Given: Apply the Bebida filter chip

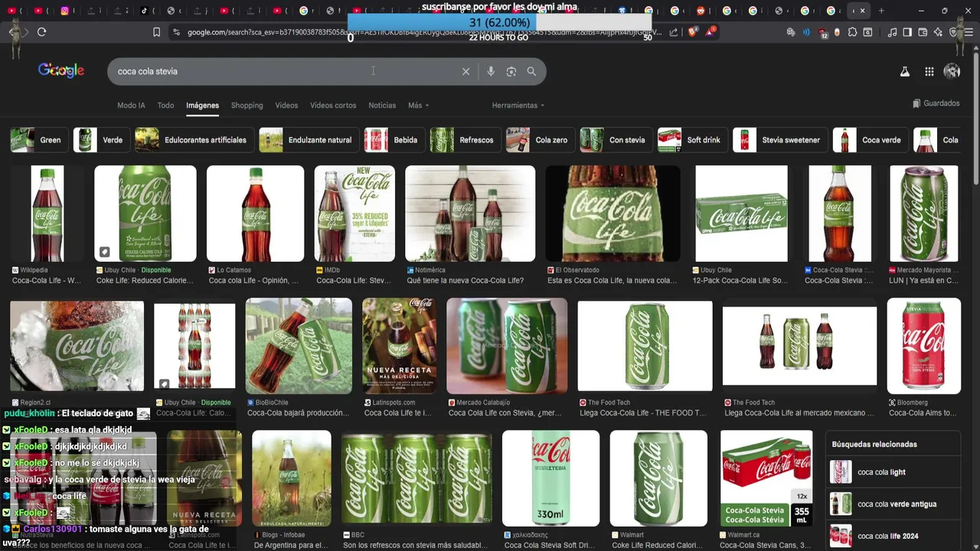Looking at the screenshot, I should tap(393, 140).
